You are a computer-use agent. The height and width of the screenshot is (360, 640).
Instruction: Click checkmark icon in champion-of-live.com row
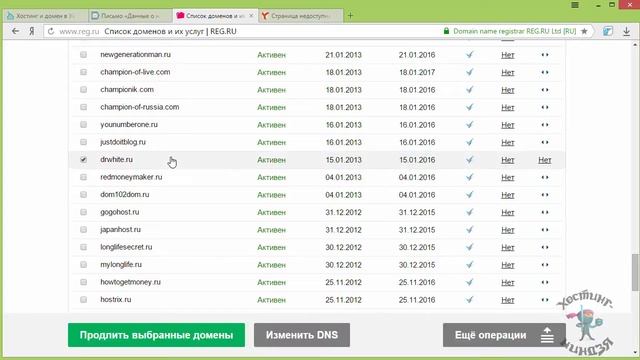click(469, 72)
